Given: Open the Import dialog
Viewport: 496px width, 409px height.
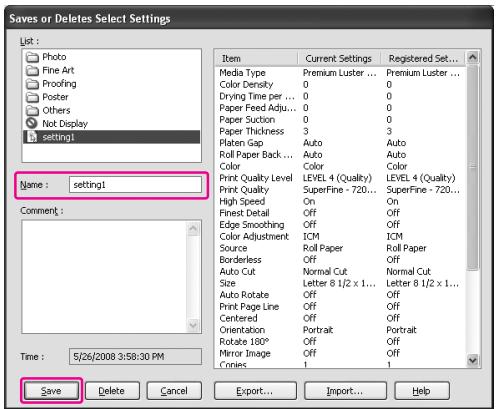Looking at the screenshot, I should [x=345, y=391].
